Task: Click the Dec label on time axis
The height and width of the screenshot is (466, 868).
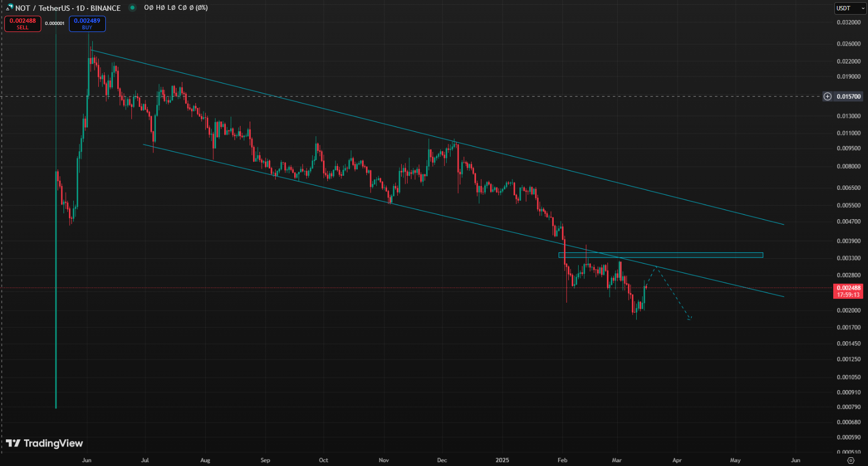Action: click(442, 460)
